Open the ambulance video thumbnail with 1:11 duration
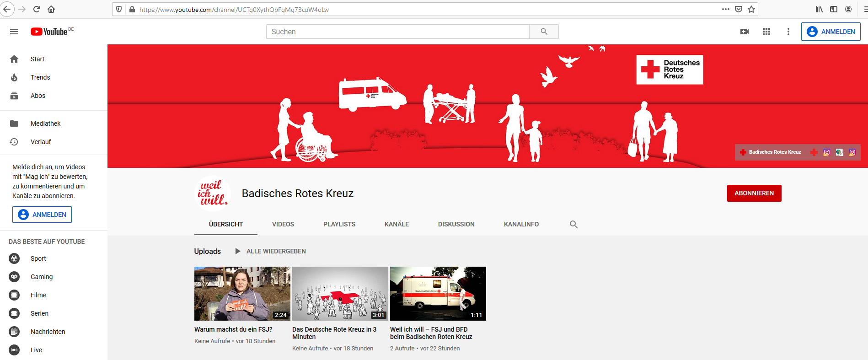The width and height of the screenshot is (868, 360). tap(438, 294)
